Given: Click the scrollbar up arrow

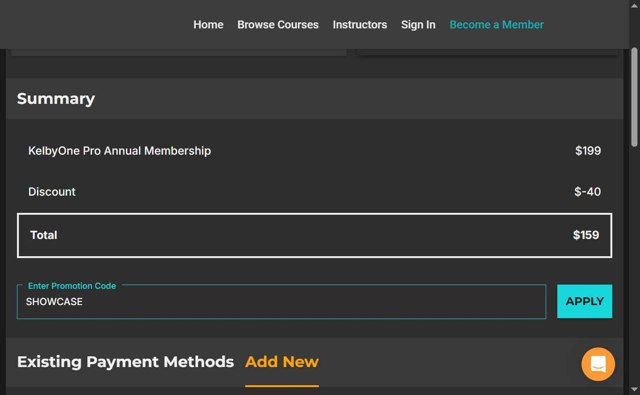Looking at the screenshot, I should click(634, 5).
